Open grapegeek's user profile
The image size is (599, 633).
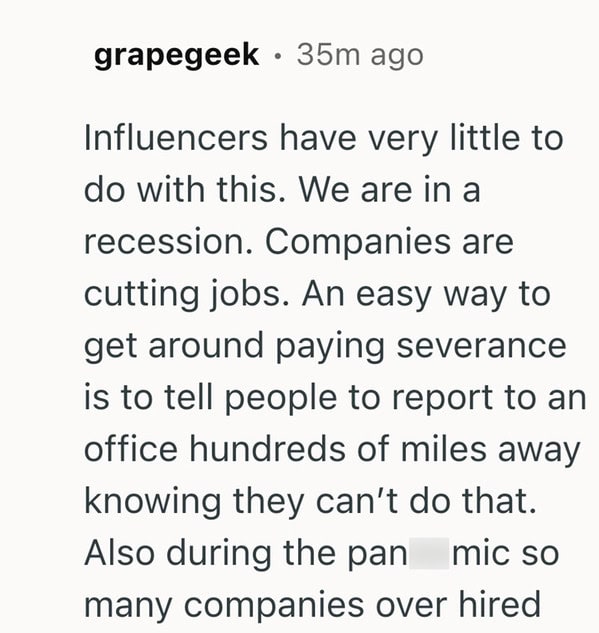(176, 56)
